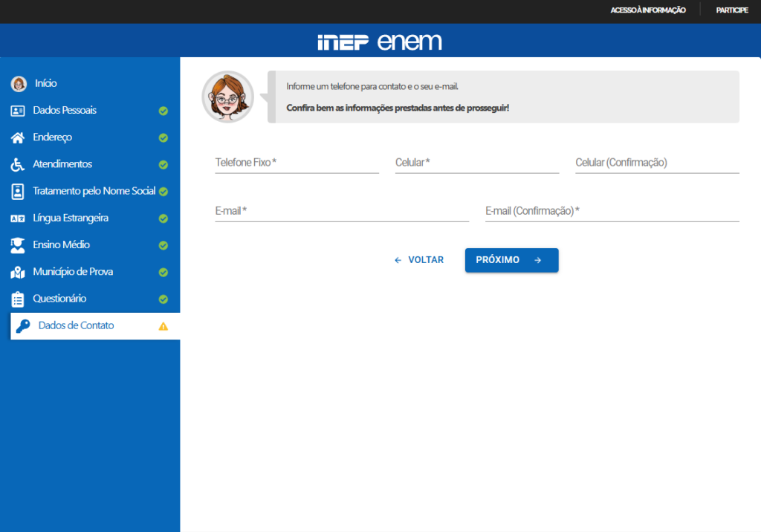Click the Questionário clipboard icon
The image size is (761, 532).
(x=18, y=299)
